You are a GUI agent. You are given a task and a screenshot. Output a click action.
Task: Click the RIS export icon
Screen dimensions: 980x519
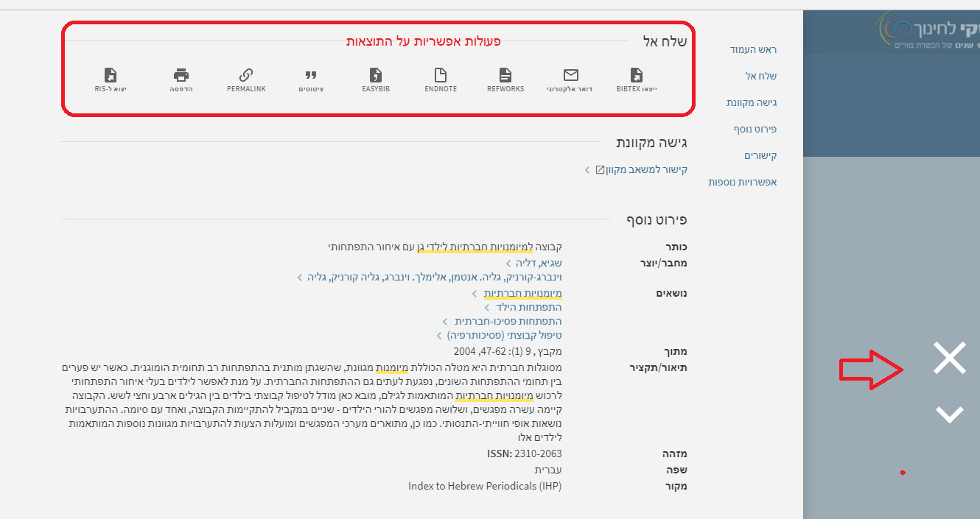(x=111, y=75)
